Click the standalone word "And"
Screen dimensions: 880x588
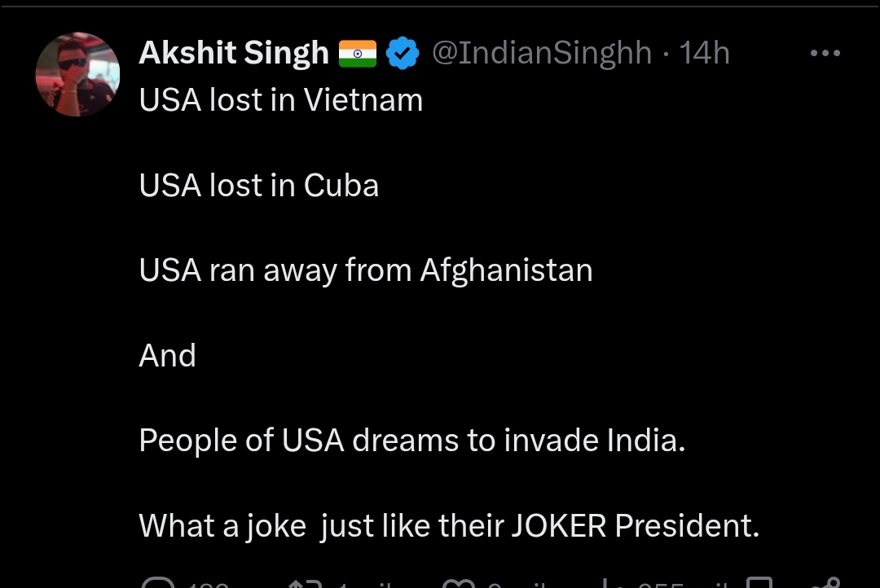pyautogui.click(x=168, y=356)
